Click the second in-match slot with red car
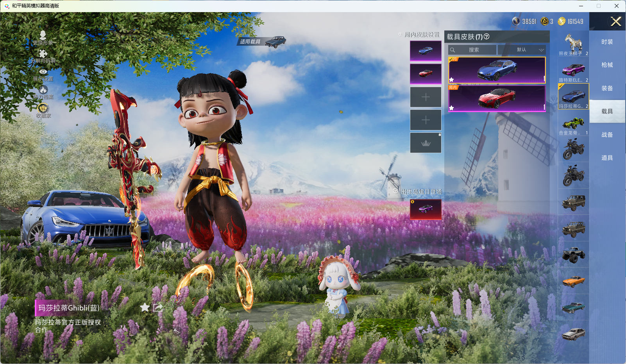Image resolution: width=626 pixels, height=364 pixels. [x=426, y=74]
